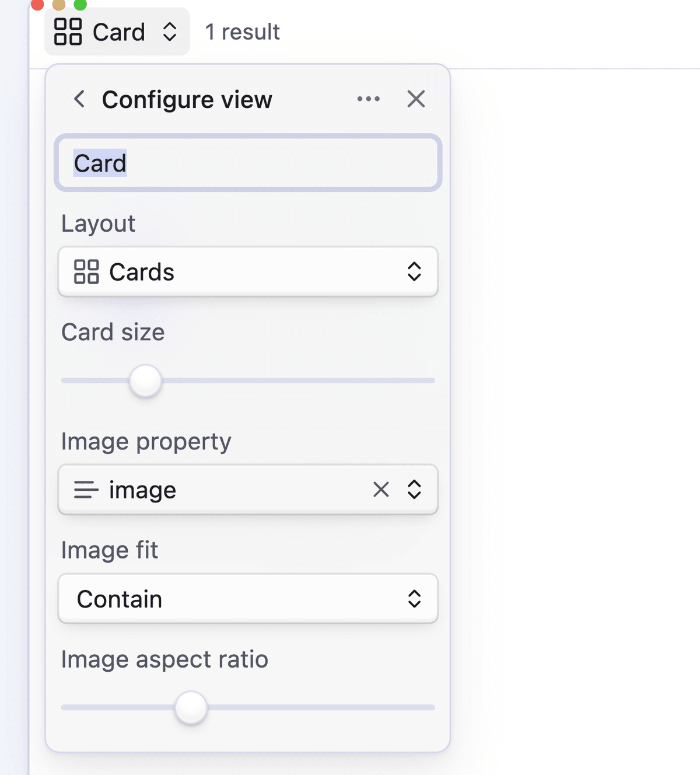Viewport: 700px width, 775px height.
Task: Click the Image fit up-down arrows
Action: pyautogui.click(x=414, y=599)
